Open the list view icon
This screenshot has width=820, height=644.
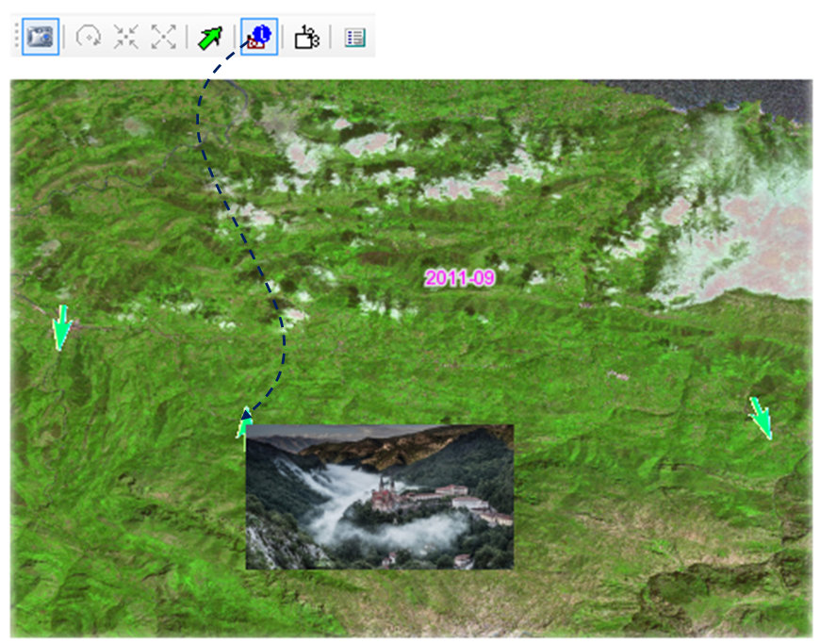pyautogui.click(x=354, y=38)
